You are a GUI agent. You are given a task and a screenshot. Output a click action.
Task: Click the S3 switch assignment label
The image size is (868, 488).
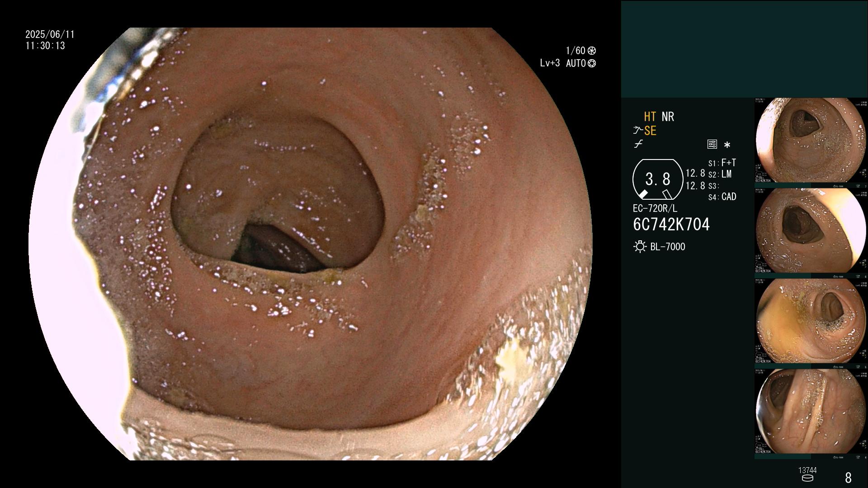coord(713,186)
